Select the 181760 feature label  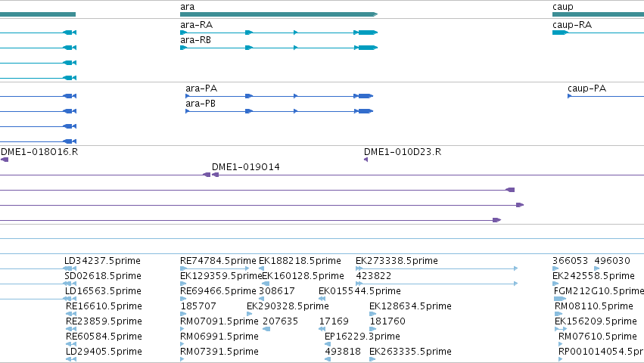point(387,321)
